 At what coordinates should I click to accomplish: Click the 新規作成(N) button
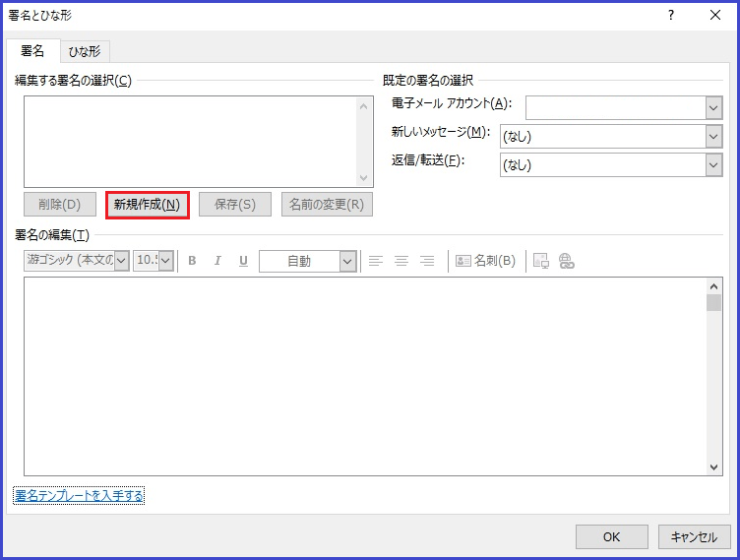[x=148, y=205]
